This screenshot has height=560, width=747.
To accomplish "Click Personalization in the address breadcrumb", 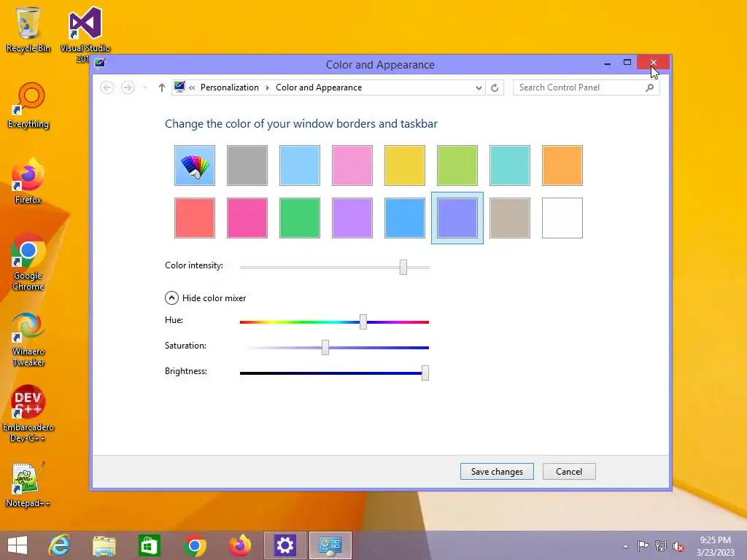I will [x=230, y=87].
